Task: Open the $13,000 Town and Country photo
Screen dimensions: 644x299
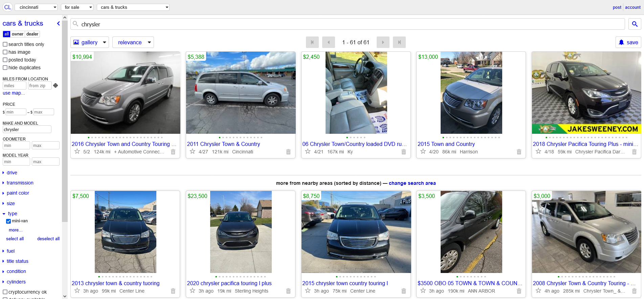Action: click(471, 93)
